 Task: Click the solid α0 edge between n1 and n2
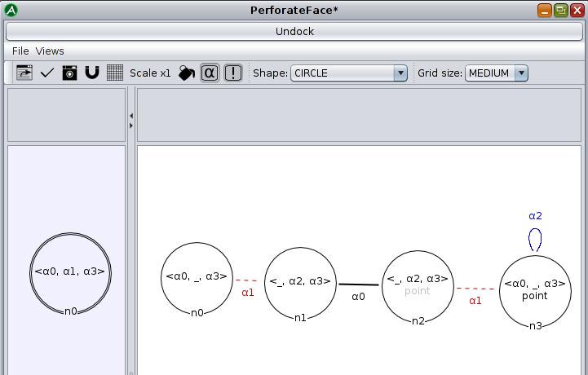pyautogui.click(x=359, y=285)
